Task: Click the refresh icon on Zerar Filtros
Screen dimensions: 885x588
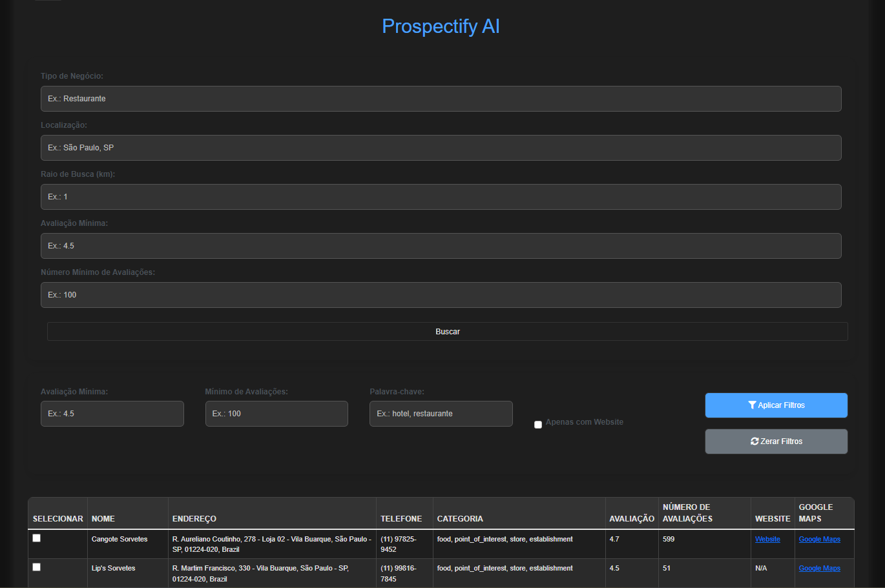Action: [x=755, y=441]
